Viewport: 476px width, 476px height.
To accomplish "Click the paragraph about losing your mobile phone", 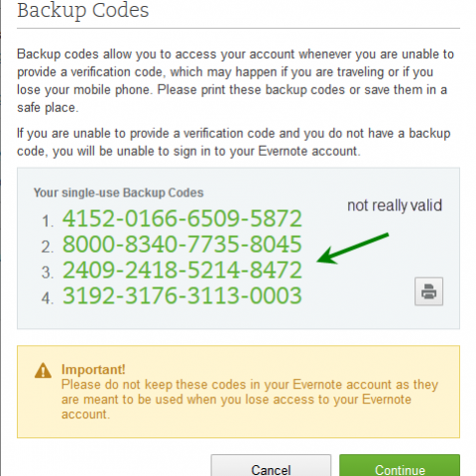I will point(235,81).
